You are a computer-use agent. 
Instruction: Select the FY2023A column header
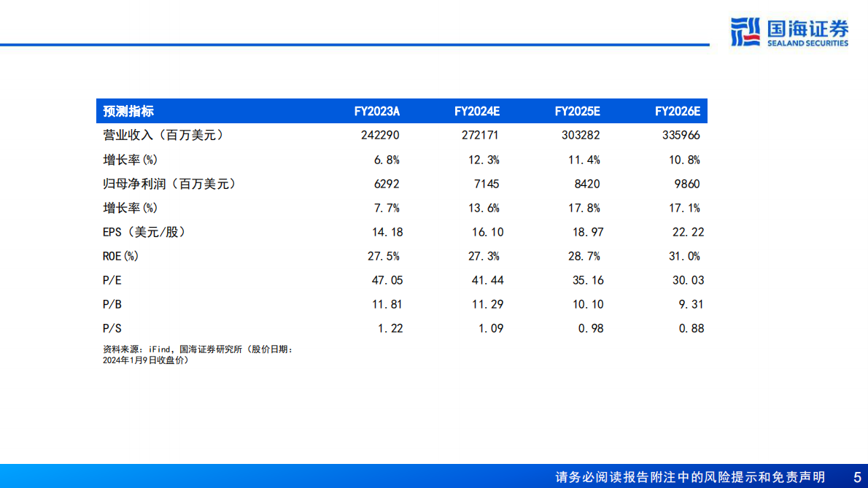click(x=376, y=111)
